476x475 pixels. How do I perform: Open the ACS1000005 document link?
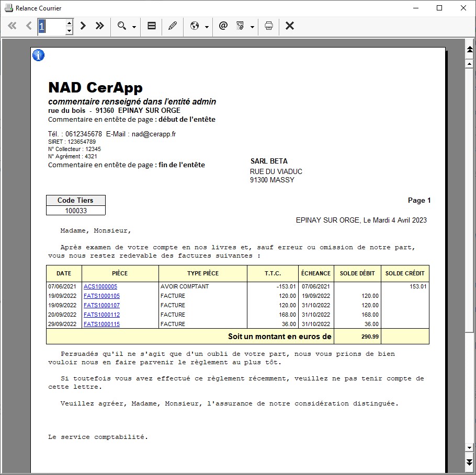[100, 286]
